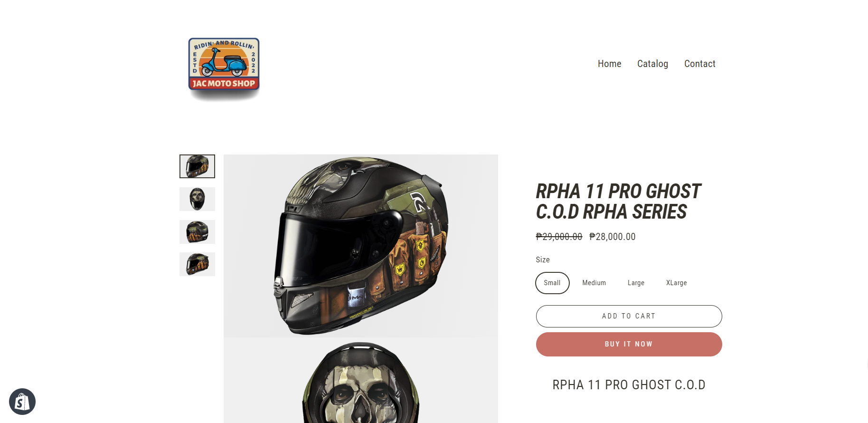View the skull front-view helmet thumbnail
The height and width of the screenshot is (423, 868).
197,199
